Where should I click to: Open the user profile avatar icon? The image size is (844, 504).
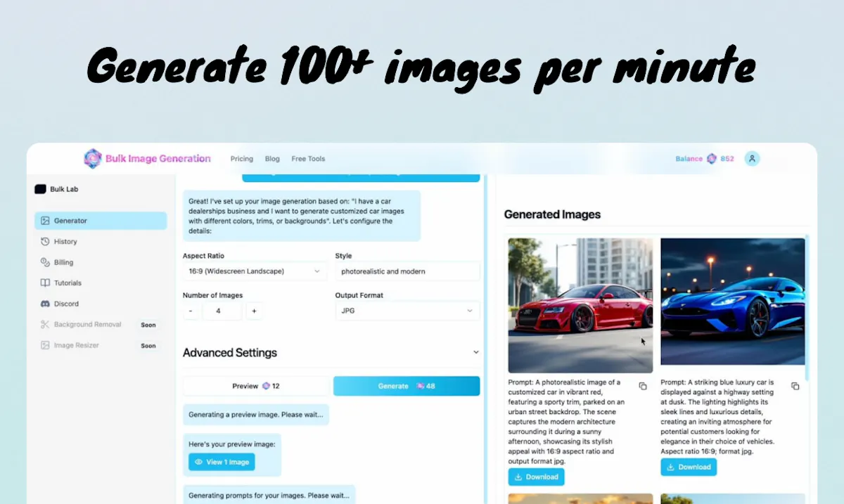(752, 159)
